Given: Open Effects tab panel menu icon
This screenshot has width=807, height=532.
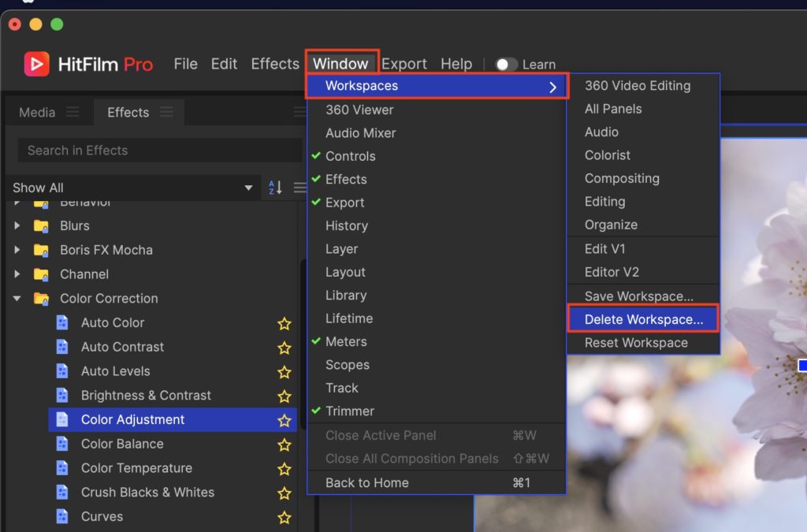Looking at the screenshot, I should tap(166, 112).
